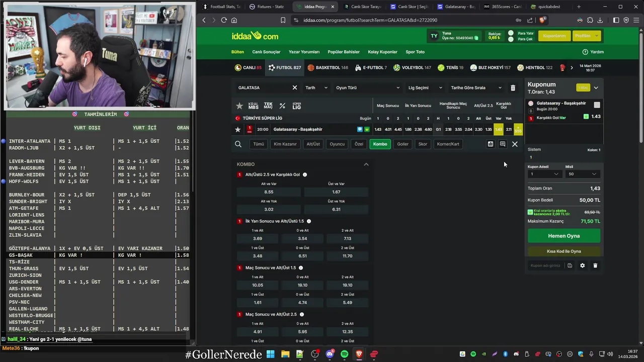This screenshot has width=644, height=362.
Task: Open the Tarihe Göre Sırala dropdown
Action: (x=476, y=87)
